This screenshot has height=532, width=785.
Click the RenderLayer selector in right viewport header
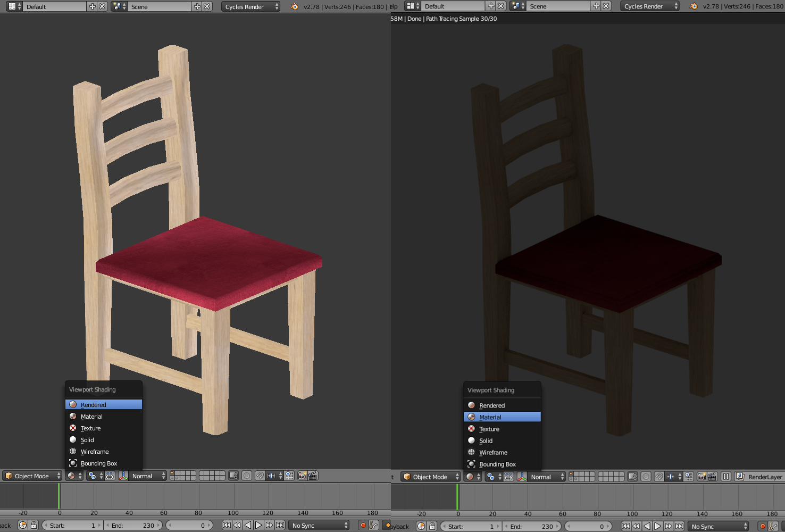759,477
